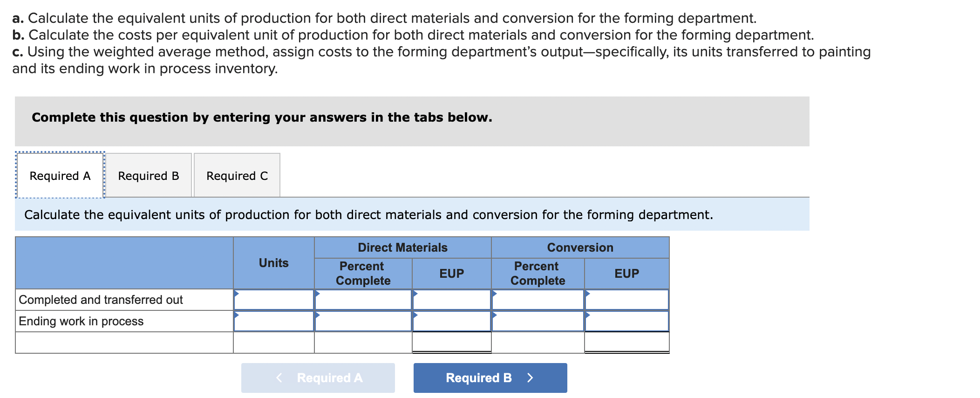
Task: Open Conversion Percent Complete for ending WIP
Action: click(538, 321)
